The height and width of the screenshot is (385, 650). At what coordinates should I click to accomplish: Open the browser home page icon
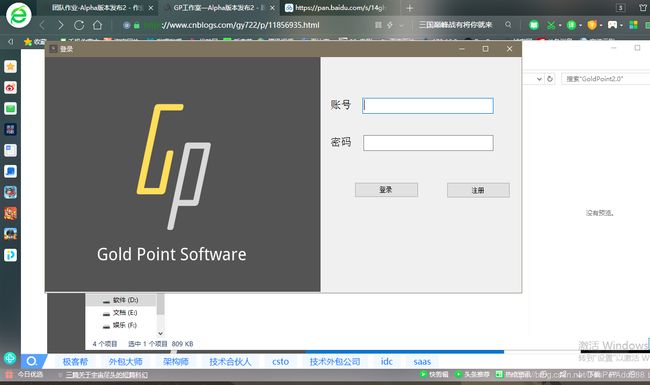[97, 25]
